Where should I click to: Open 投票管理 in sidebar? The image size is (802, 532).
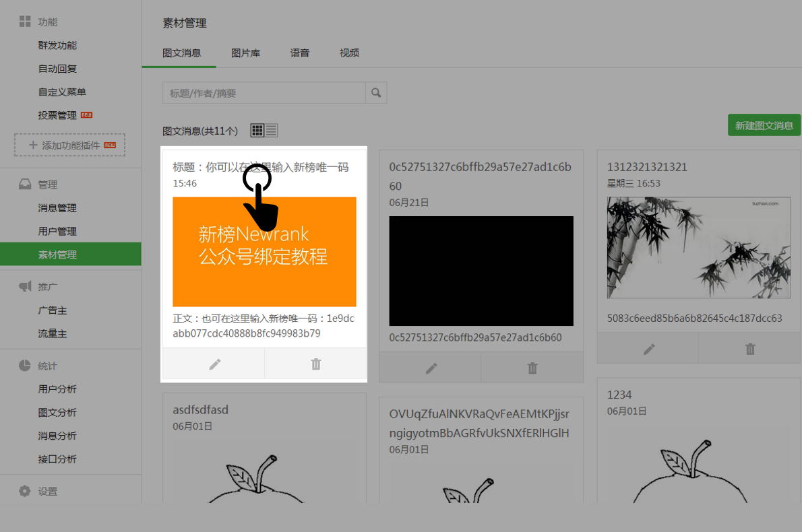(x=57, y=116)
